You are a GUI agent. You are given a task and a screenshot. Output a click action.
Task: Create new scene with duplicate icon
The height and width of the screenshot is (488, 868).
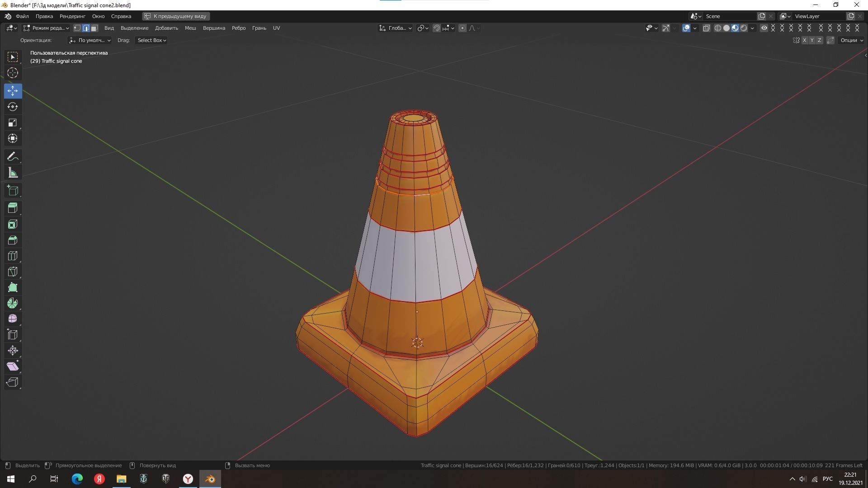pos(762,16)
